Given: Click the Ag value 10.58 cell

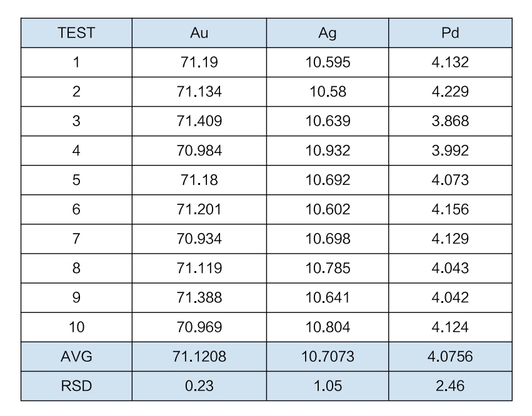Looking at the screenshot, I should pos(328,92).
